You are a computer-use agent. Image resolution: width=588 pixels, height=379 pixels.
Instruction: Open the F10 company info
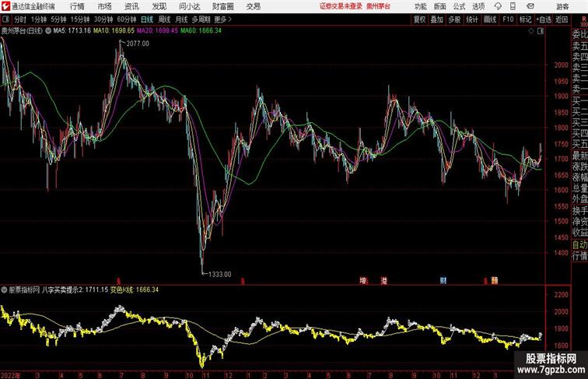pyautogui.click(x=508, y=19)
